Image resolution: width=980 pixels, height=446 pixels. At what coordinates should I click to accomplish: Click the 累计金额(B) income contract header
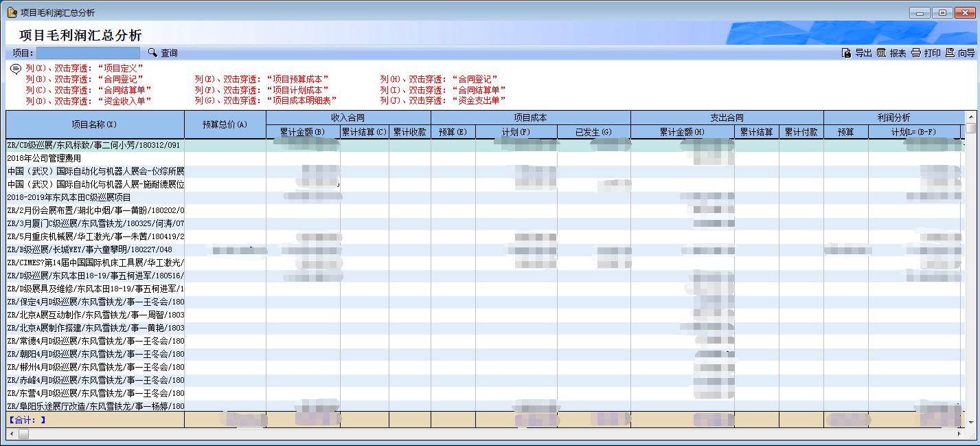click(302, 132)
